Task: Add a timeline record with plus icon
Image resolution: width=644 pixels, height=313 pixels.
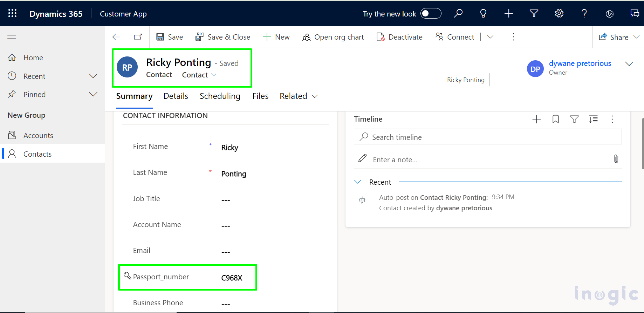Action: pyautogui.click(x=536, y=119)
